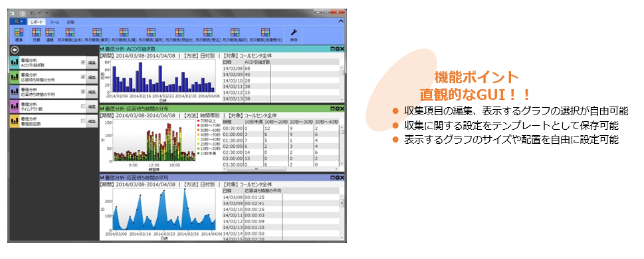
Task: Toggle table view icon of 応答待ち時間の分布 panel
Action: (x=332, y=109)
